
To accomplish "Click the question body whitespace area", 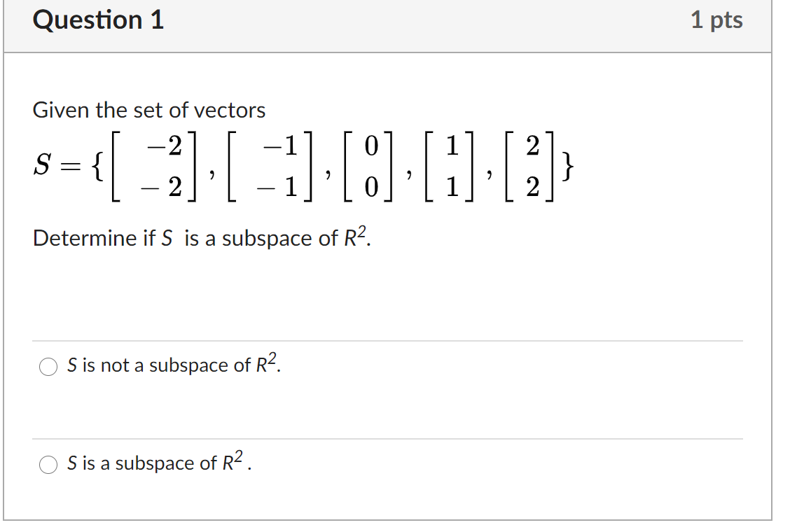I will click(398, 294).
